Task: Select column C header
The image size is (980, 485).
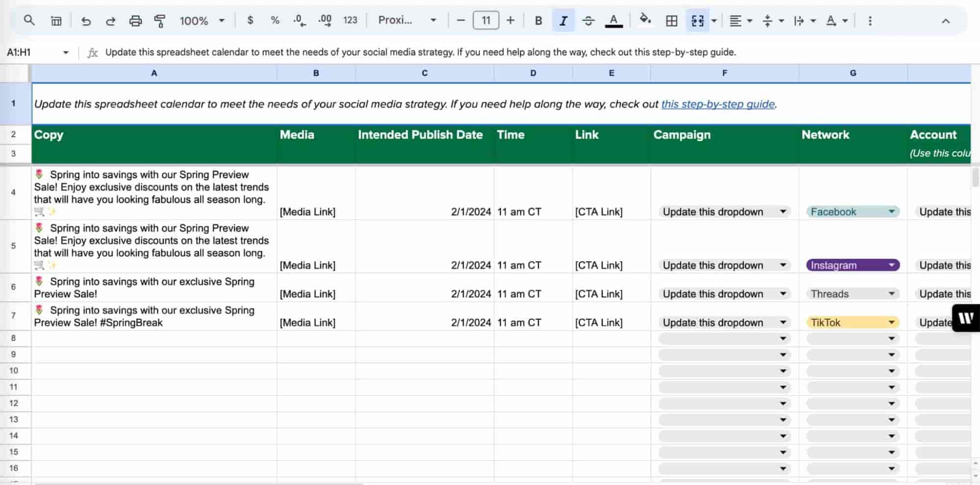Action: [x=425, y=73]
